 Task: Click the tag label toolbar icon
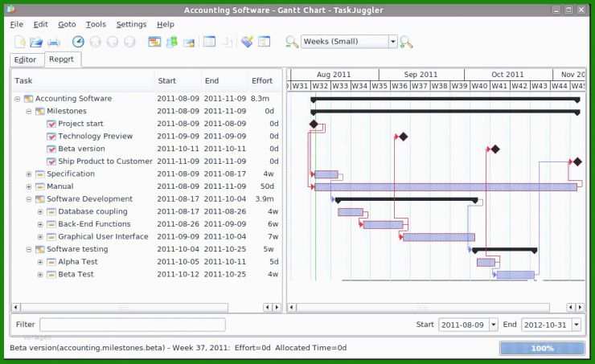point(247,42)
